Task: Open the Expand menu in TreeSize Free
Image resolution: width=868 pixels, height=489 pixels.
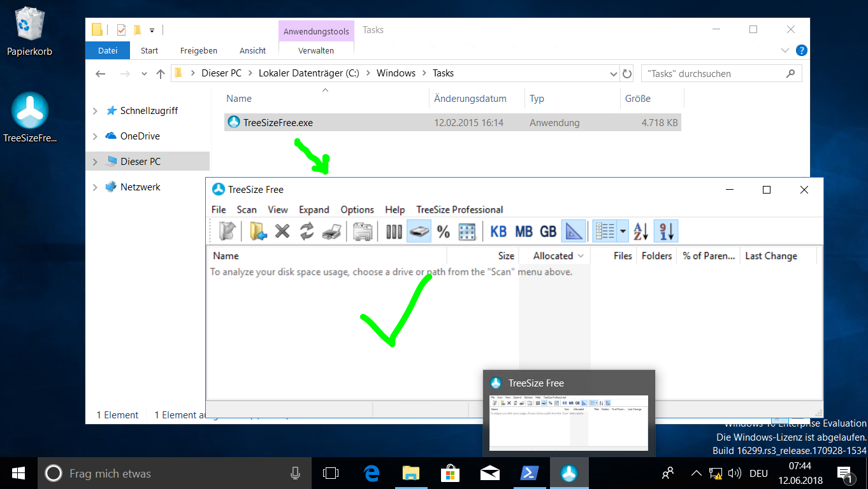Action: [314, 209]
